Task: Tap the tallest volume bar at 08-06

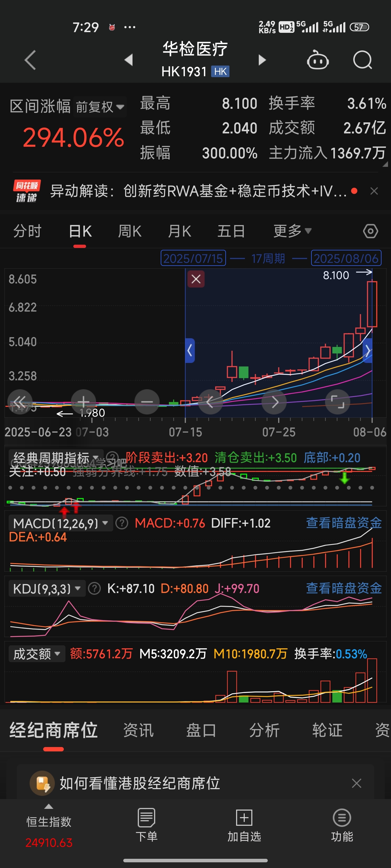Action: click(372, 680)
